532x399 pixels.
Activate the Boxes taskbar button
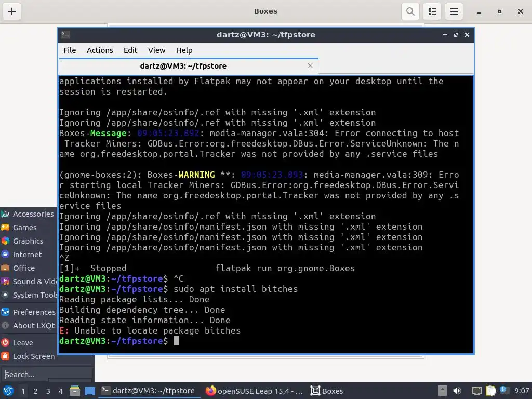[x=327, y=391]
